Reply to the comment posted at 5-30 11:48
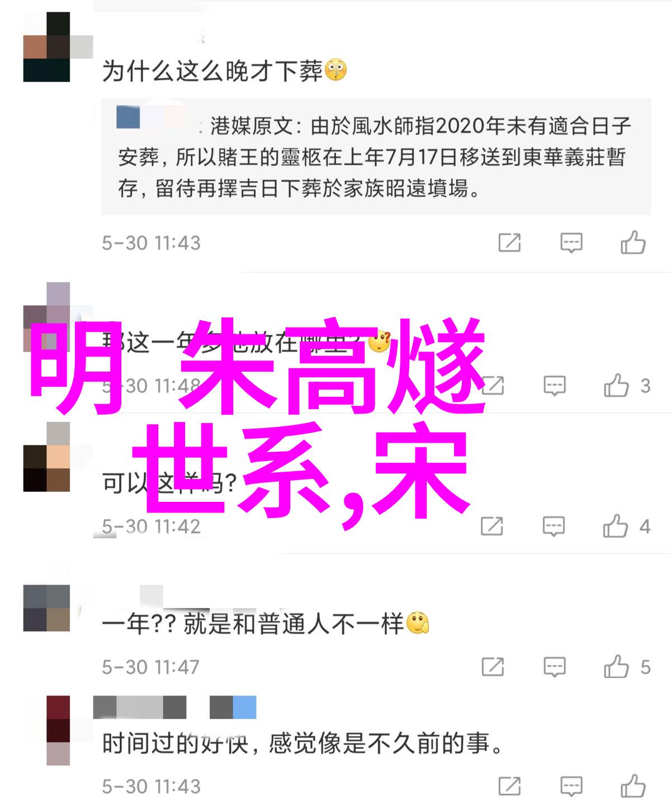The height and width of the screenshot is (812, 671). (x=555, y=385)
